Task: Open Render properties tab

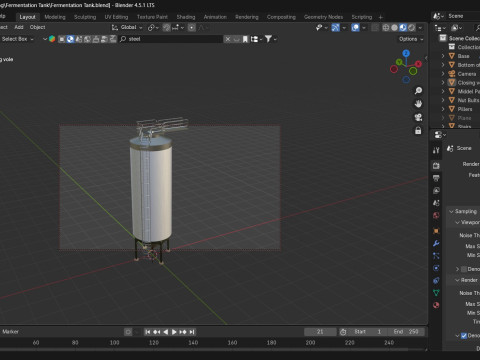Action: click(436, 166)
